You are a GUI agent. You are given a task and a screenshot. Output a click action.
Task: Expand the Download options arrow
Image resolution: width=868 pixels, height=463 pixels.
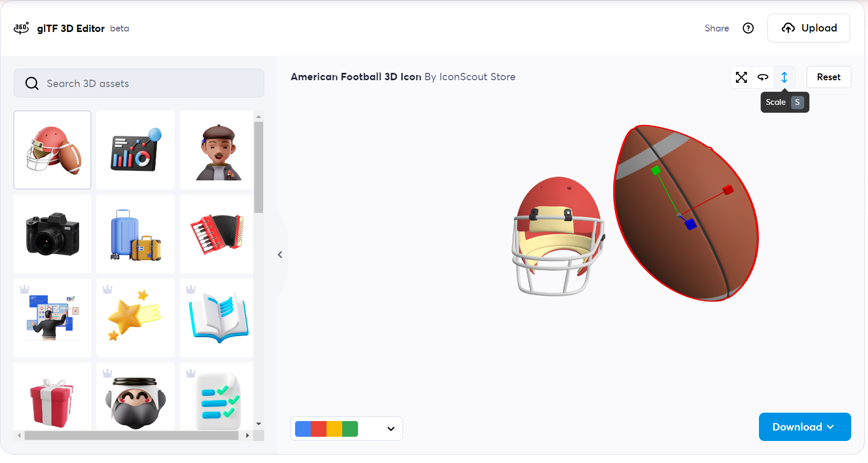(830, 427)
